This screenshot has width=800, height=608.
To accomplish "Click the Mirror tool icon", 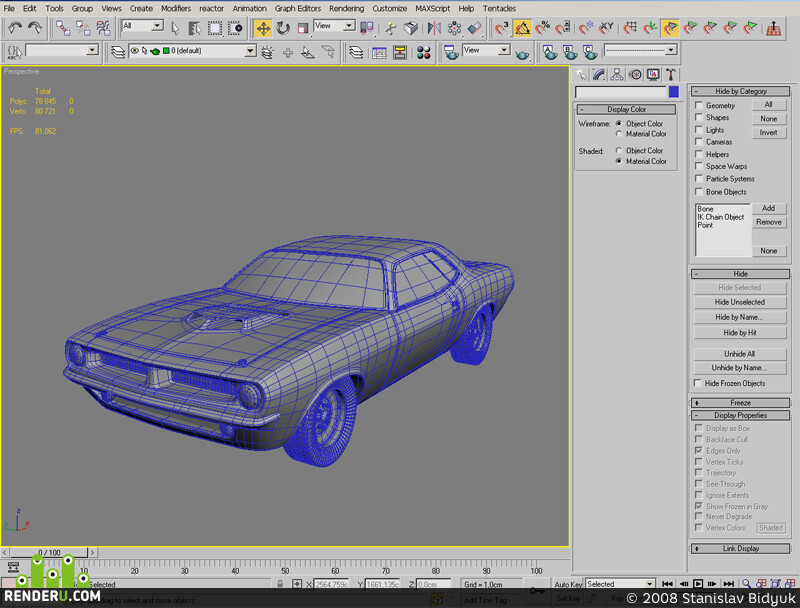I will click(x=434, y=28).
